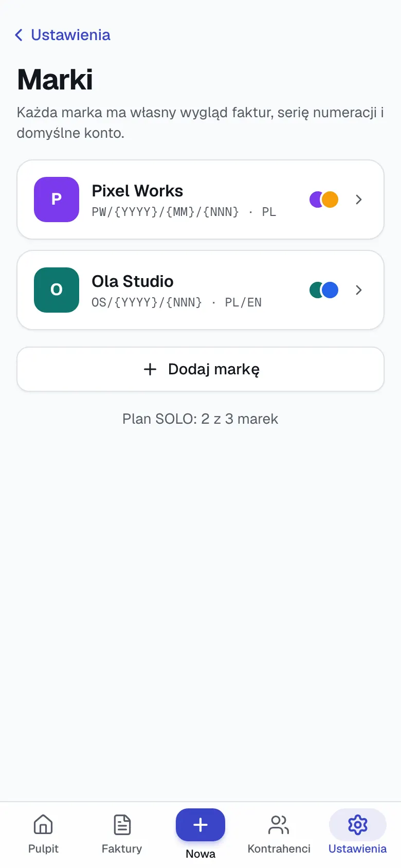Add a new brand via Dodaj markę
Viewport: 401px width, 868px height.
click(x=200, y=369)
